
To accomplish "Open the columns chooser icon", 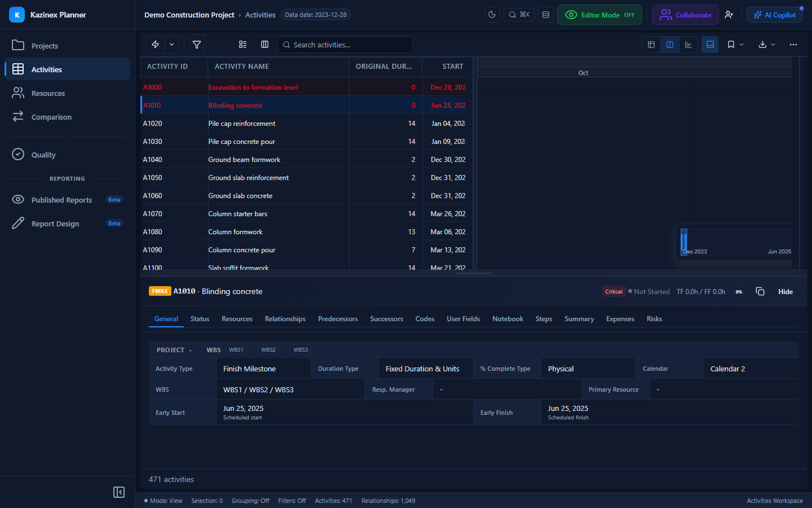I will (x=264, y=45).
